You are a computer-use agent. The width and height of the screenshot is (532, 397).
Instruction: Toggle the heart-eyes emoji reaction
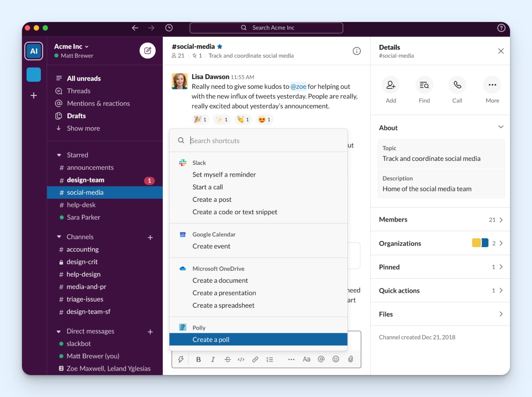tap(264, 120)
